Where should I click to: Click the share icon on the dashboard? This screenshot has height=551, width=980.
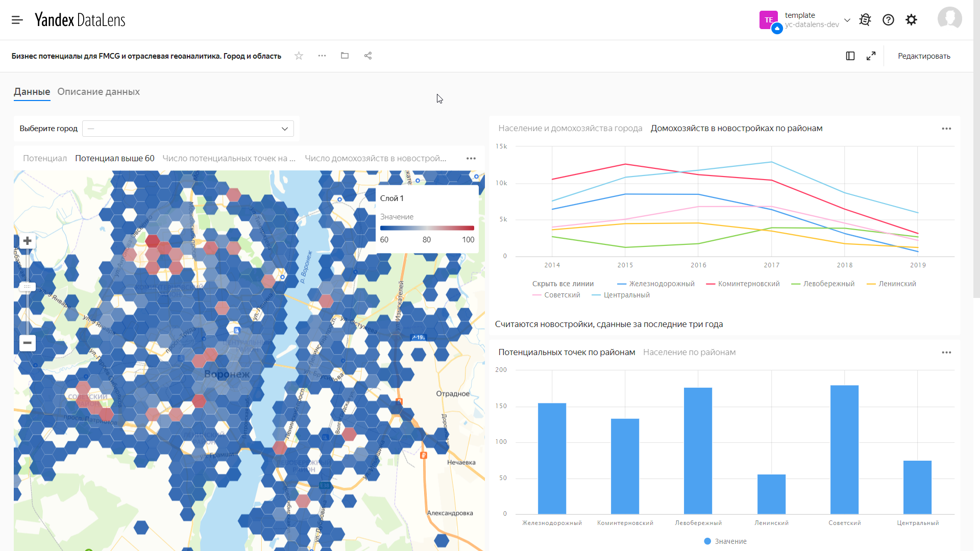click(368, 55)
